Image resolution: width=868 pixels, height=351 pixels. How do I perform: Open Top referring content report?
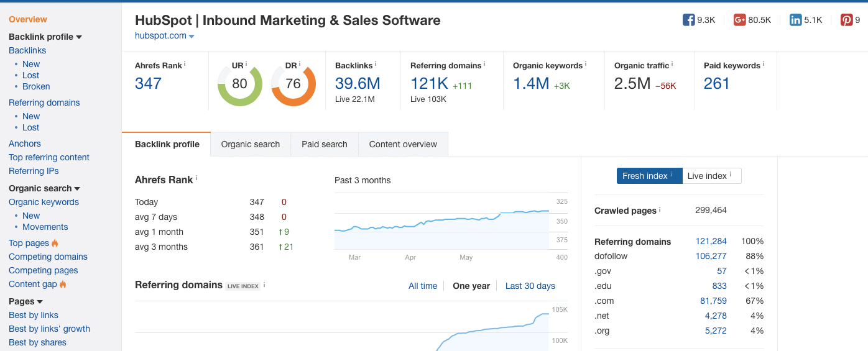[x=49, y=157]
